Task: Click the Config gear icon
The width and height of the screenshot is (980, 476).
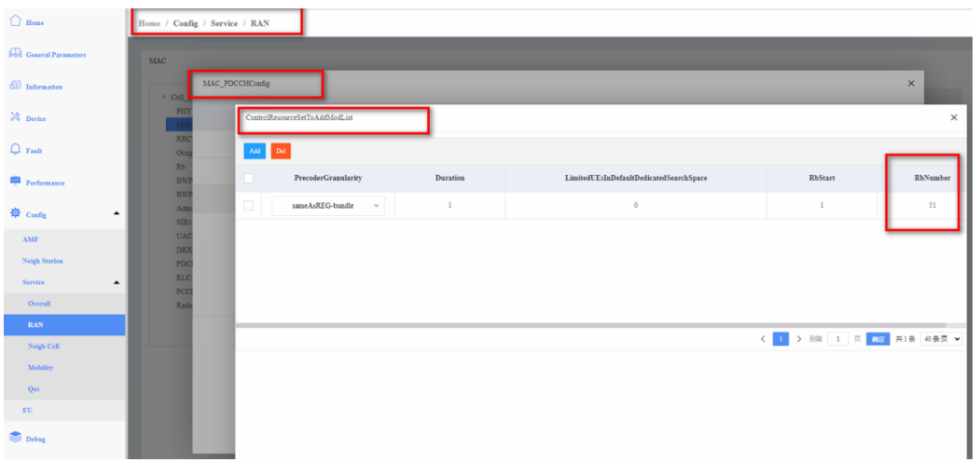Action: pos(15,214)
